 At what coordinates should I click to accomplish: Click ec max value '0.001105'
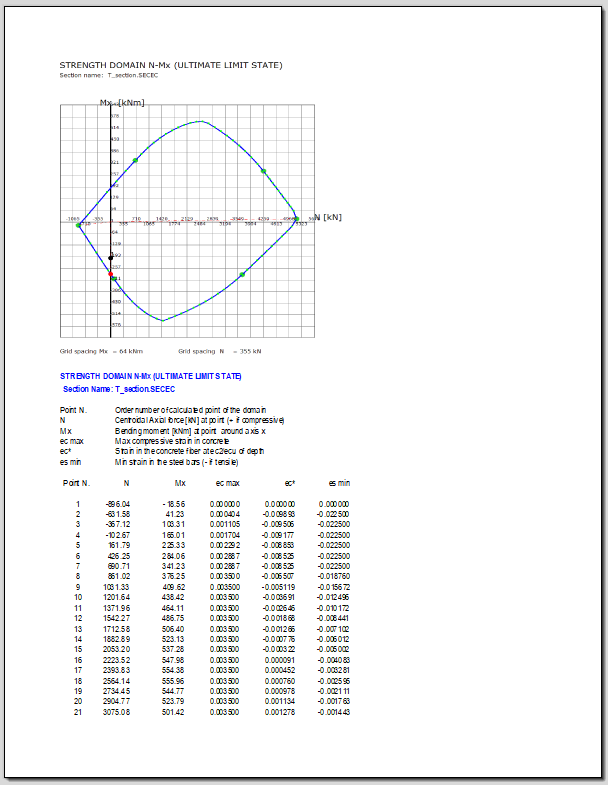pyautogui.click(x=225, y=524)
